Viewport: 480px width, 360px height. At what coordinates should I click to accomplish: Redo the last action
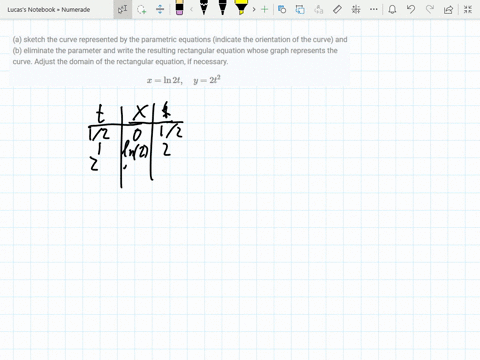point(430,9)
